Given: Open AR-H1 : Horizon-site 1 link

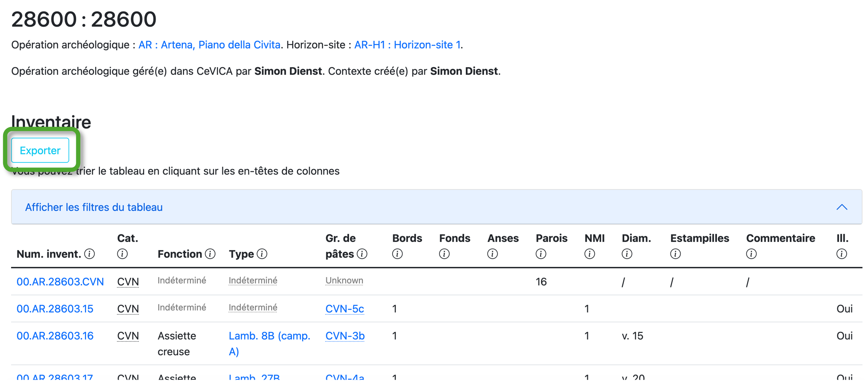Looking at the screenshot, I should (x=407, y=45).
